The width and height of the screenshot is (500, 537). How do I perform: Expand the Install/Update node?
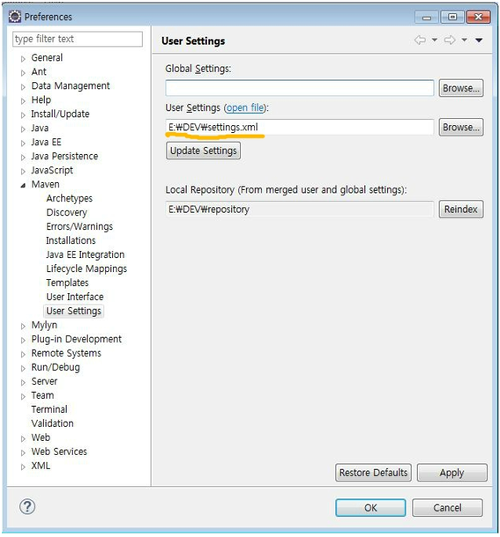coord(23,115)
